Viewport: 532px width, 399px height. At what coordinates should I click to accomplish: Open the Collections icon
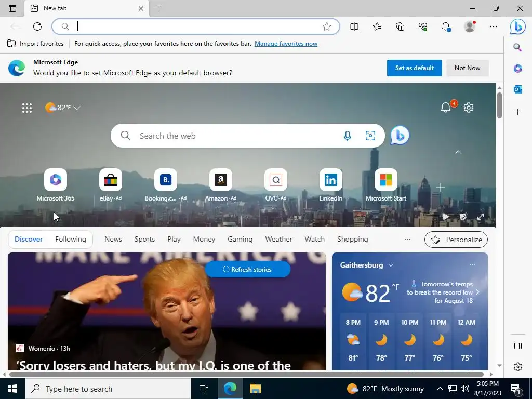(x=400, y=26)
